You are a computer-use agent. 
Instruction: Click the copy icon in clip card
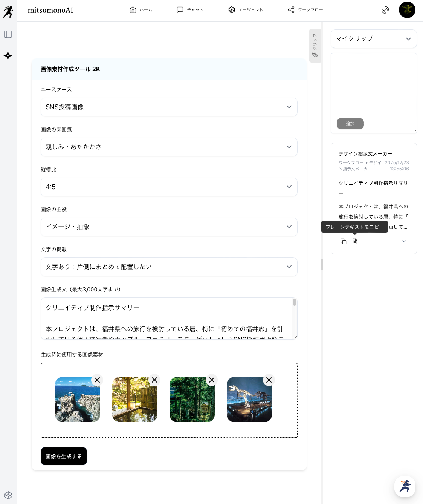click(344, 241)
